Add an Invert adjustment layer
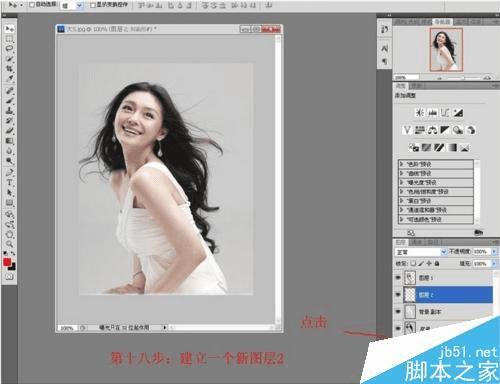This screenshot has height=384, width=500. click(x=414, y=147)
